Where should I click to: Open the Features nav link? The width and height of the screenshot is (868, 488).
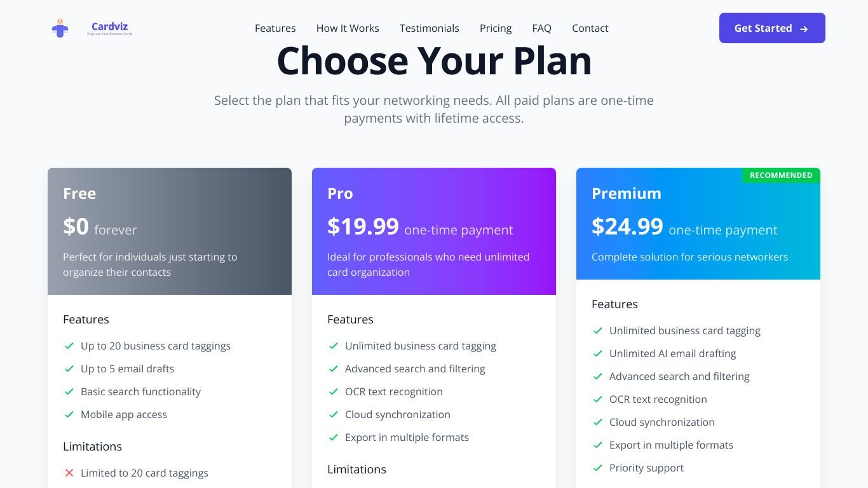pos(275,28)
